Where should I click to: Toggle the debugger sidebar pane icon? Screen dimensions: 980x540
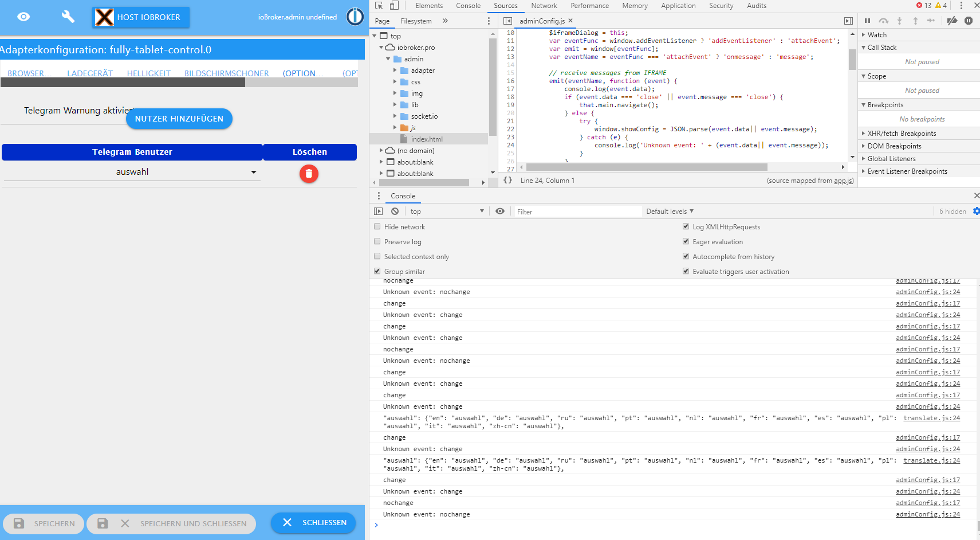tap(848, 21)
